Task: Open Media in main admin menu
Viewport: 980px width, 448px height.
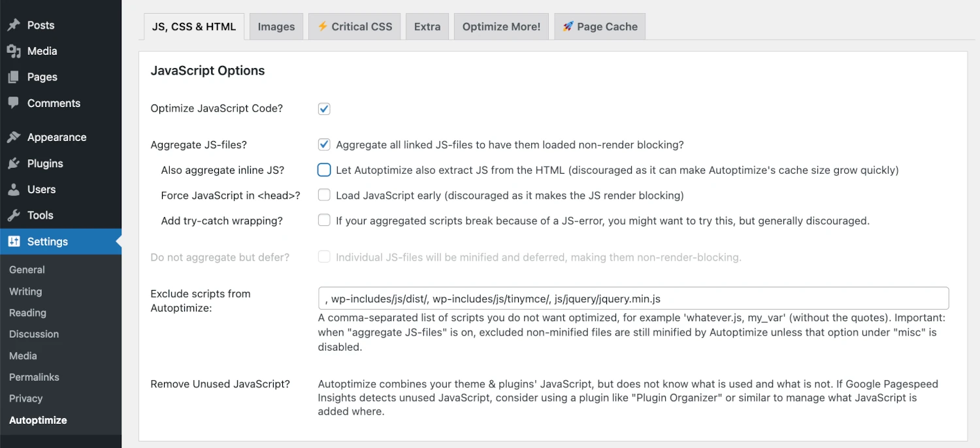Action: click(61, 51)
